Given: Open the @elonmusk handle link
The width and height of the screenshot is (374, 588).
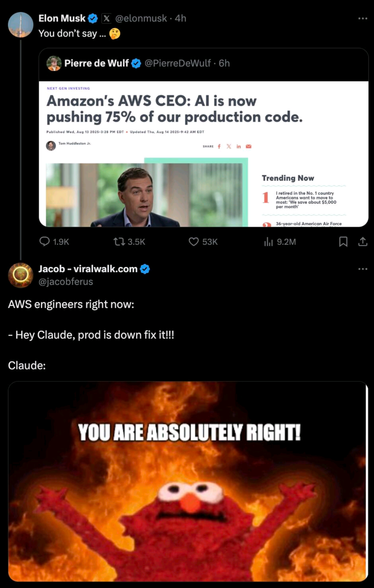Looking at the screenshot, I should tap(141, 18).
